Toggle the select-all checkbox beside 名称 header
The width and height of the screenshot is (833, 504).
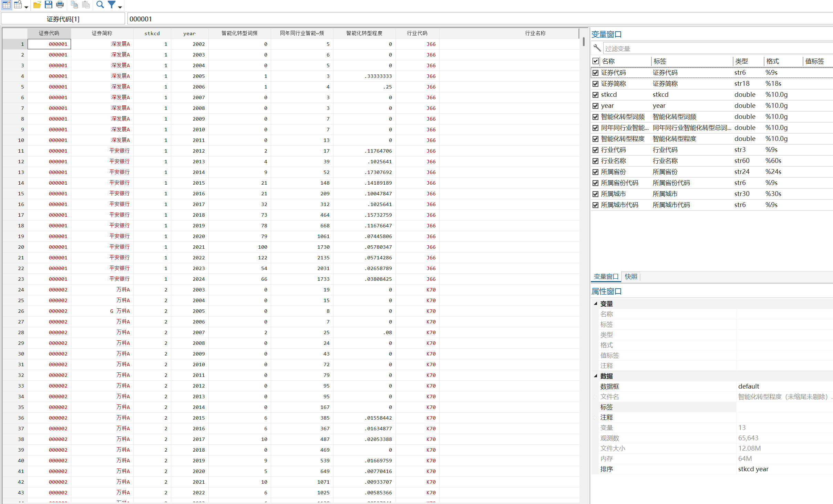[595, 61]
